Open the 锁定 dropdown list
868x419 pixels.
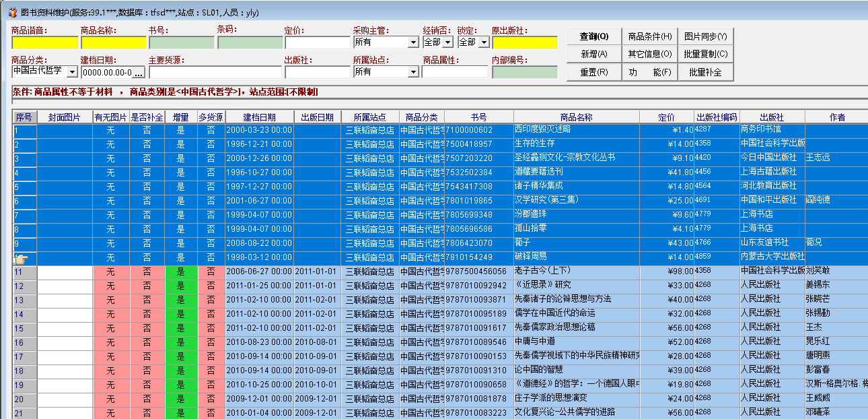pyautogui.click(x=483, y=42)
